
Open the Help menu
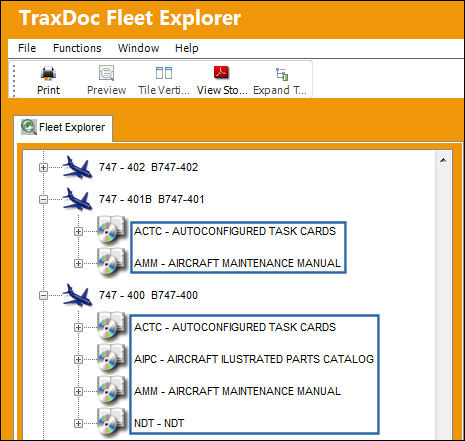187,48
